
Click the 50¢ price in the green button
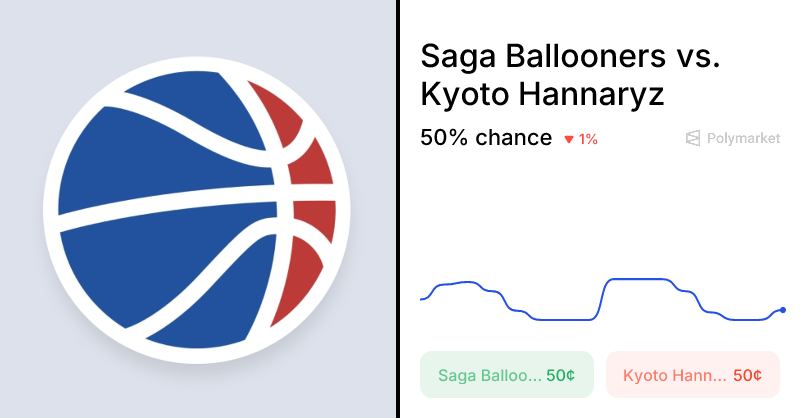560,376
